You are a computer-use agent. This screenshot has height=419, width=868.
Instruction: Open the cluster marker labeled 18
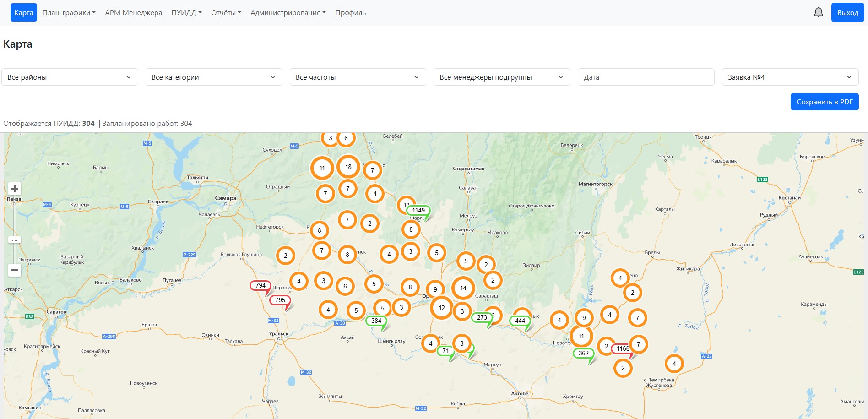(348, 167)
